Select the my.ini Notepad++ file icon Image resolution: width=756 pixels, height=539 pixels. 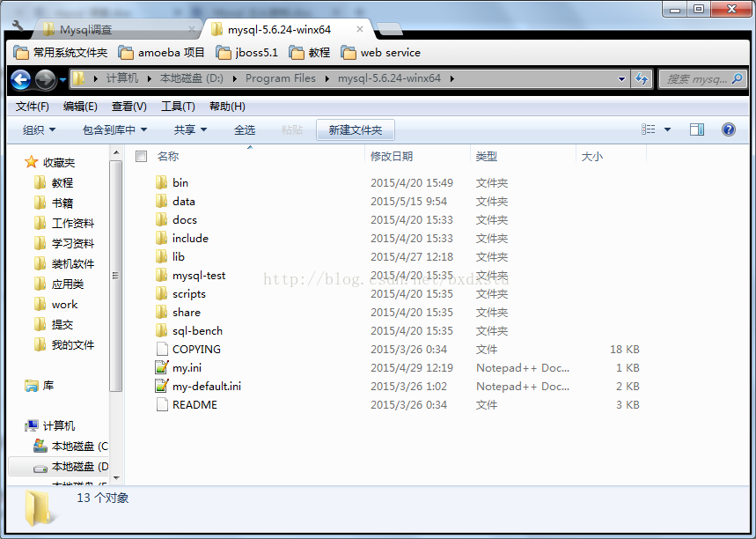pyautogui.click(x=162, y=367)
